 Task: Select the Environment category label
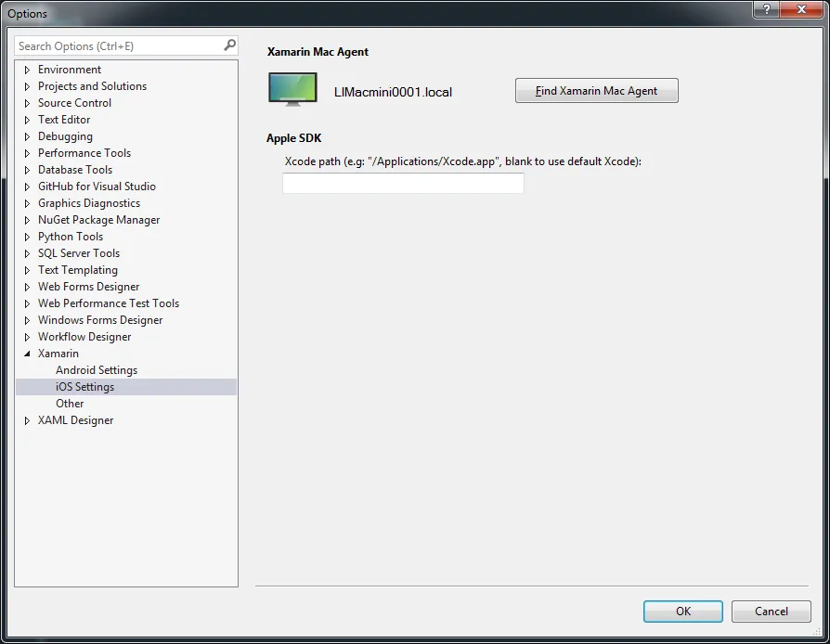click(x=70, y=70)
